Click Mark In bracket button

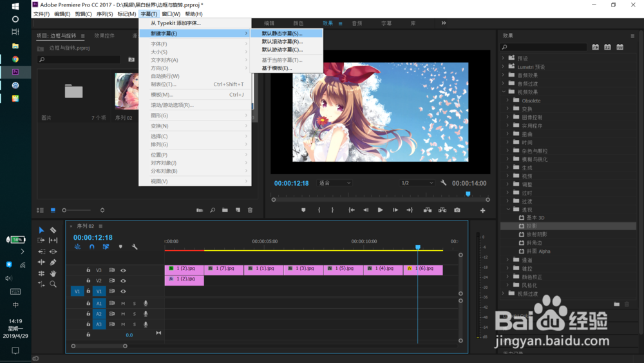click(x=319, y=210)
